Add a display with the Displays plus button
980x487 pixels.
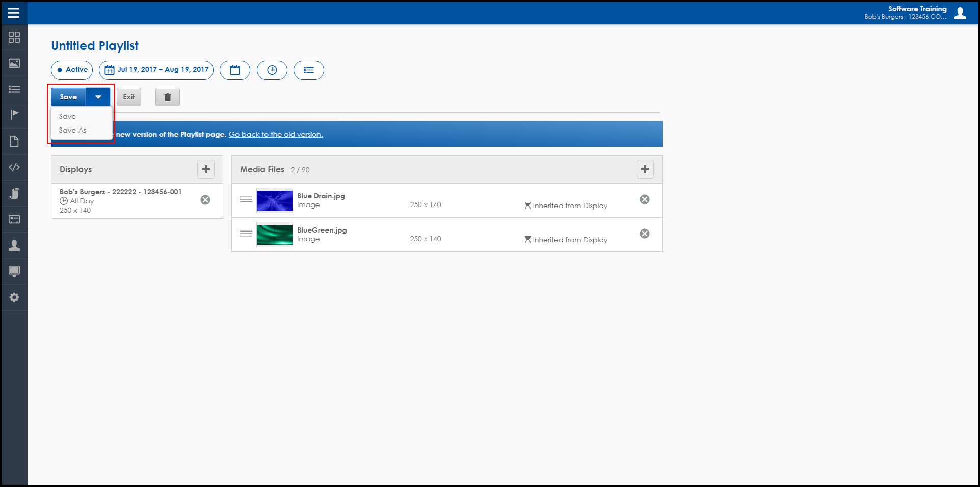click(x=206, y=169)
